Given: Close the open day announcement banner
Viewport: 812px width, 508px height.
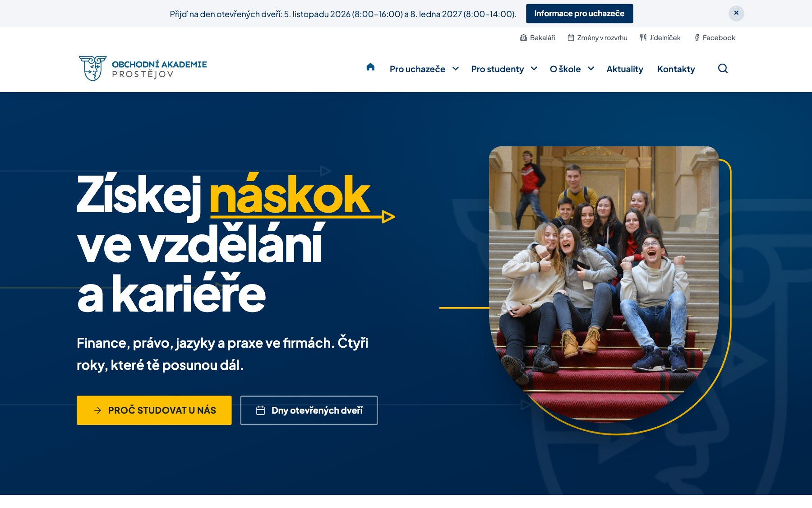Looking at the screenshot, I should (736, 13).
